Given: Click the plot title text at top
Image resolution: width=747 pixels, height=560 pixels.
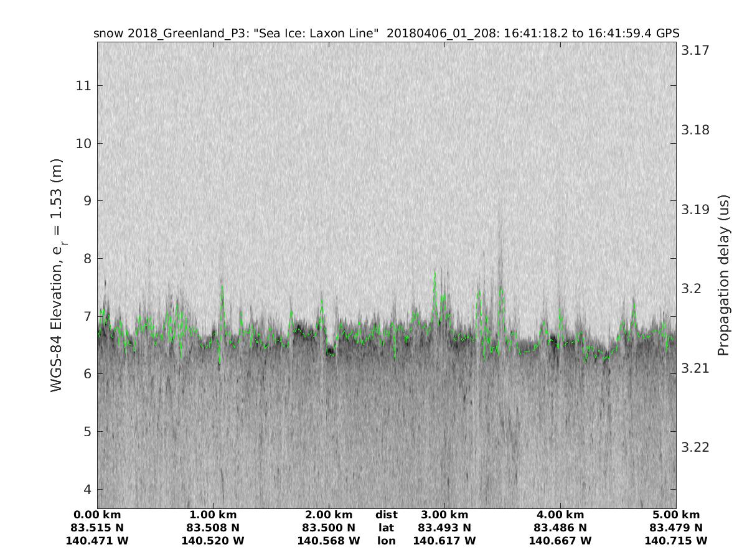Looking at the screenshot, I should 386,33.
